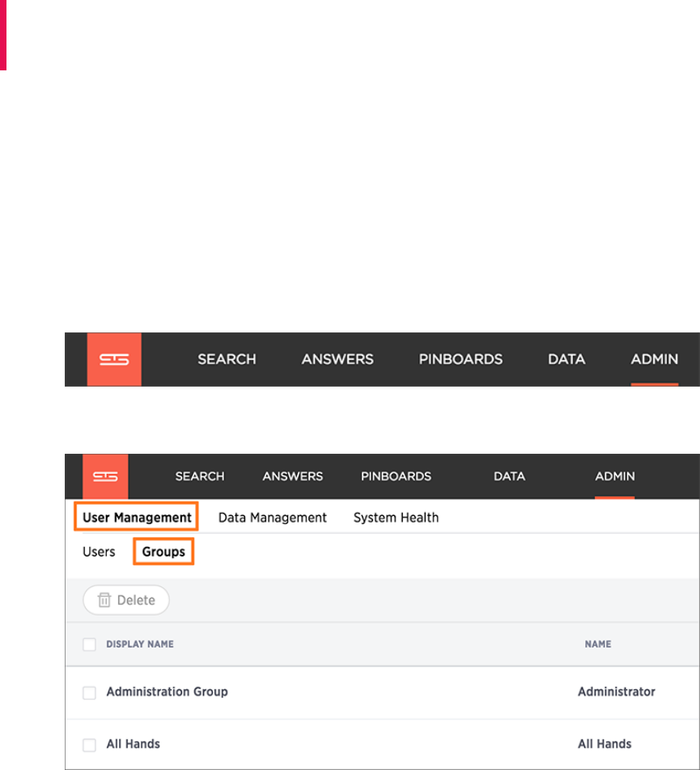Image resolution: width=700 pixels, height=770 pixels.
Task: Open DATA in the upper navigation bar
Action: 566,359
